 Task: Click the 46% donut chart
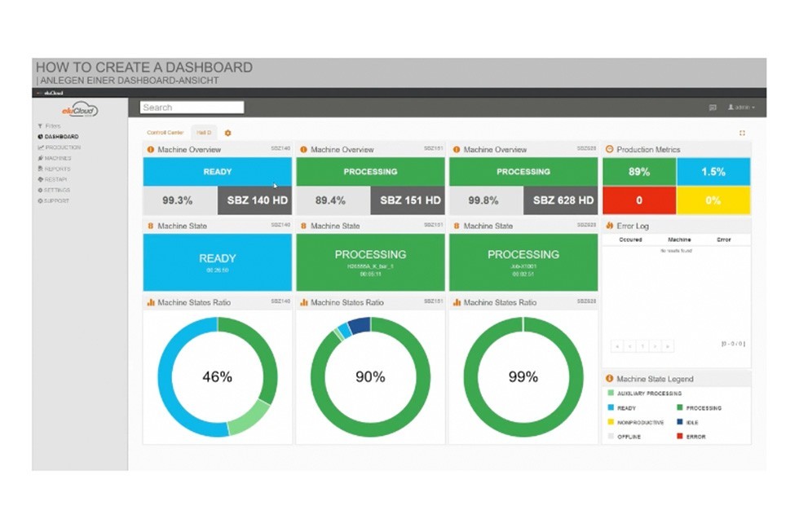(218, 376)
